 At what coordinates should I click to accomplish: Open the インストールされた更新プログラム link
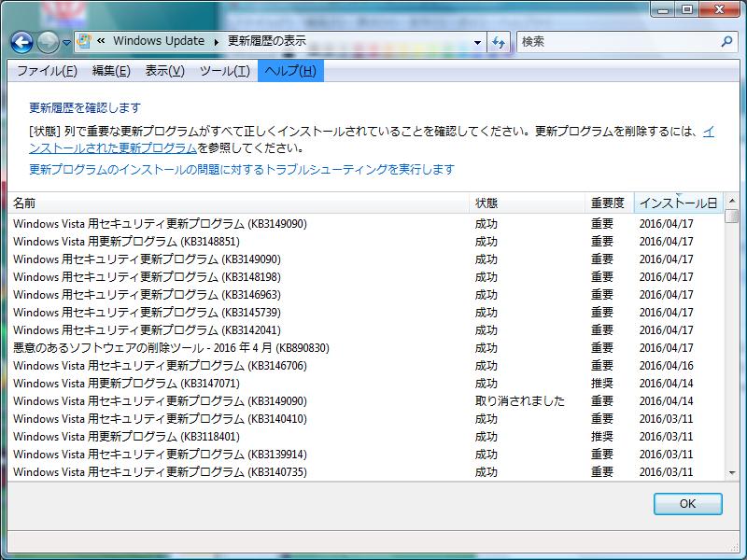coord(112,147)
